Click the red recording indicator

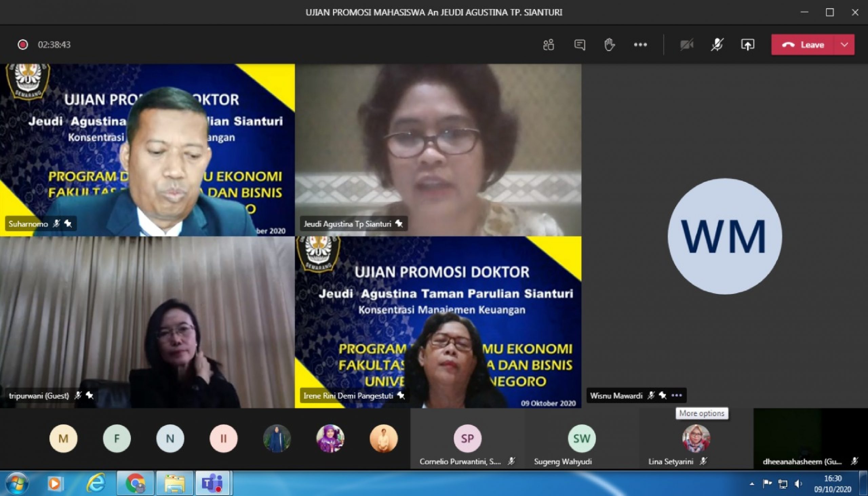[x=23, y=45]
